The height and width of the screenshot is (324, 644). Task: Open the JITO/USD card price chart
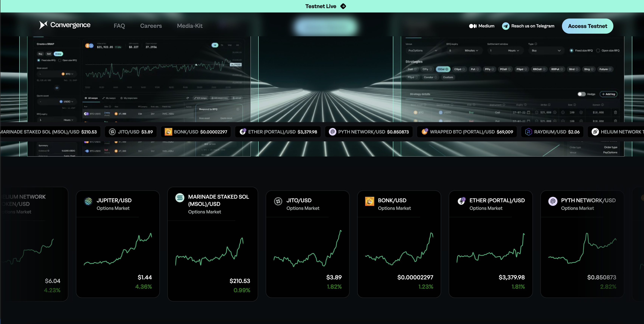click(307, 249)
